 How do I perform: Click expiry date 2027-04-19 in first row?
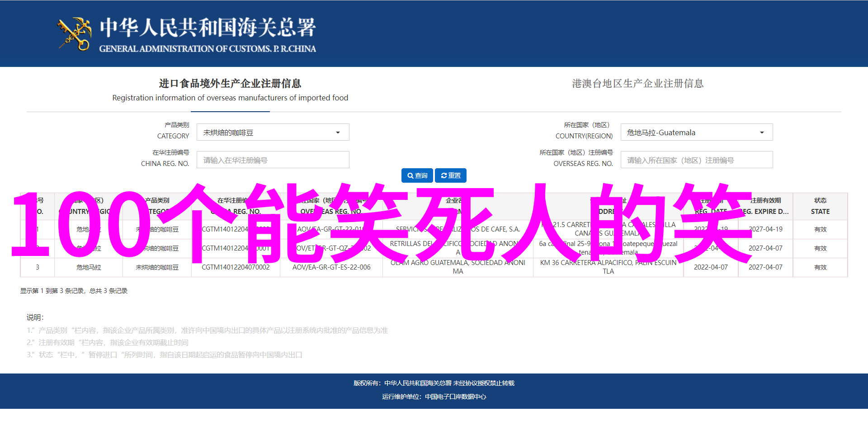[765, 229]
